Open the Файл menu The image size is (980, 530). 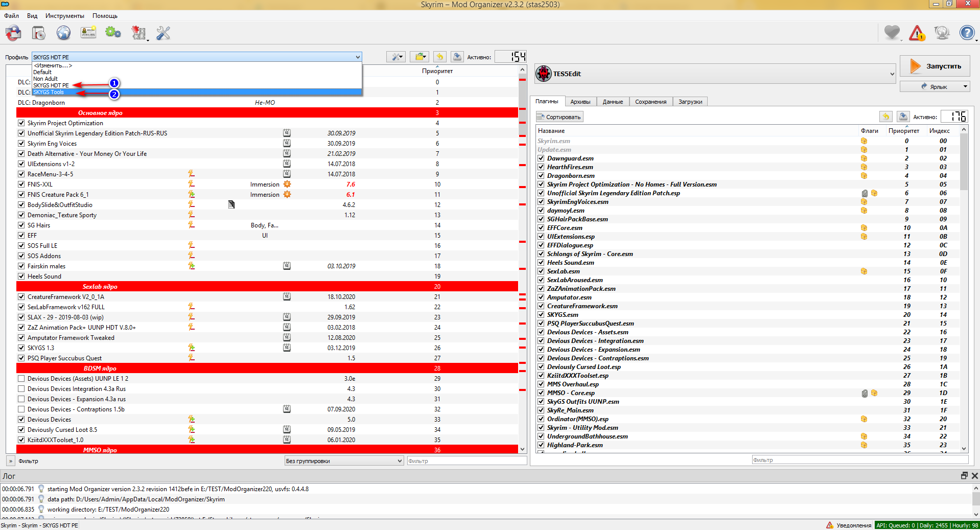[x=11, y=16]
